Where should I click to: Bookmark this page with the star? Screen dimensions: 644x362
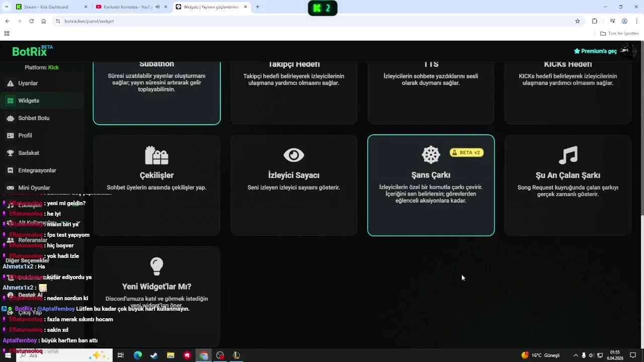[578, 21]
